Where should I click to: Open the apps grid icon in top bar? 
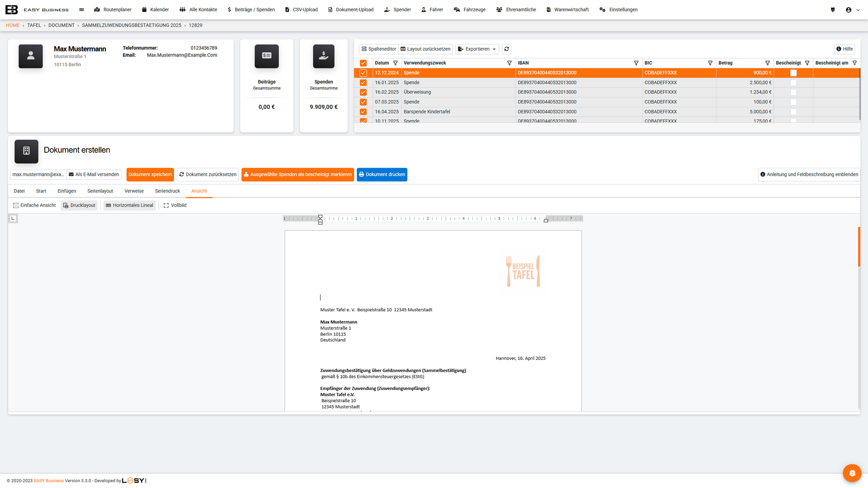81,9
